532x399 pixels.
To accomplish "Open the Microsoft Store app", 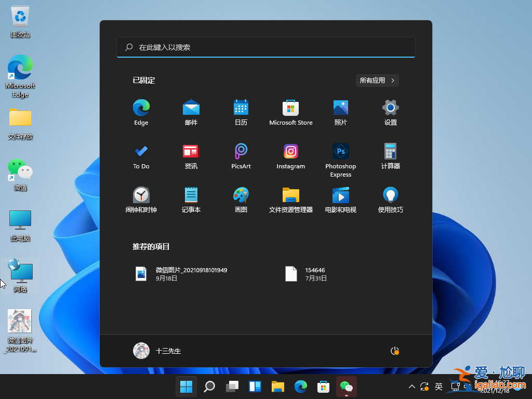I will tap(290, 112).
